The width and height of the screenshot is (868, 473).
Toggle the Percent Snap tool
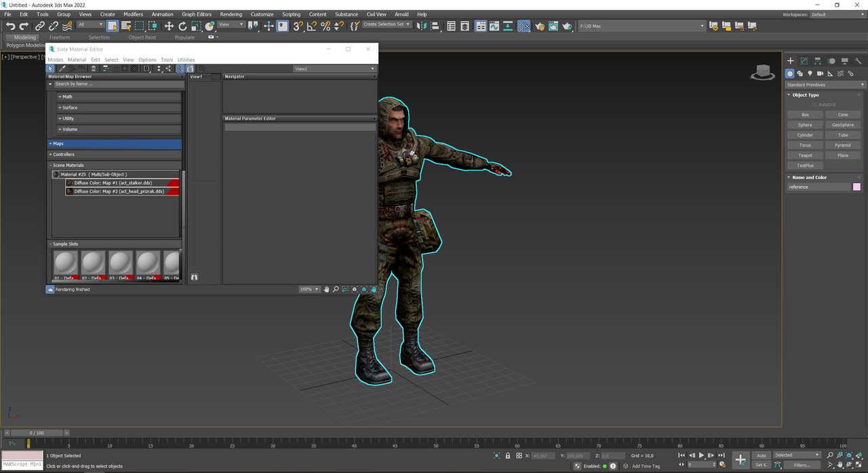point(325,26)
